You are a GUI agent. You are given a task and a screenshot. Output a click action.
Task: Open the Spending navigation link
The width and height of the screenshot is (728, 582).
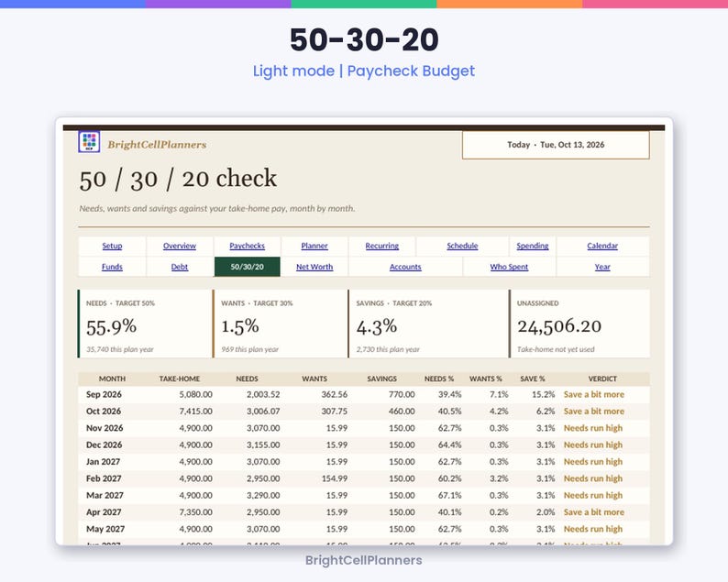tap(533, 246)
